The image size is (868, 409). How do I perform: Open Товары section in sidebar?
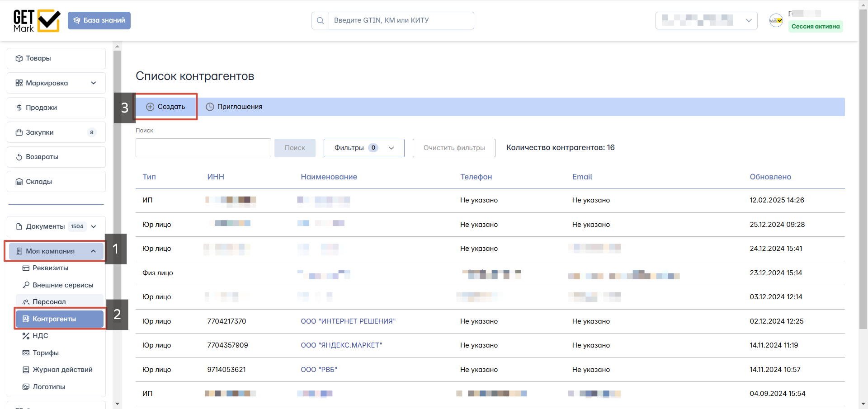click(x=56, y=58)
